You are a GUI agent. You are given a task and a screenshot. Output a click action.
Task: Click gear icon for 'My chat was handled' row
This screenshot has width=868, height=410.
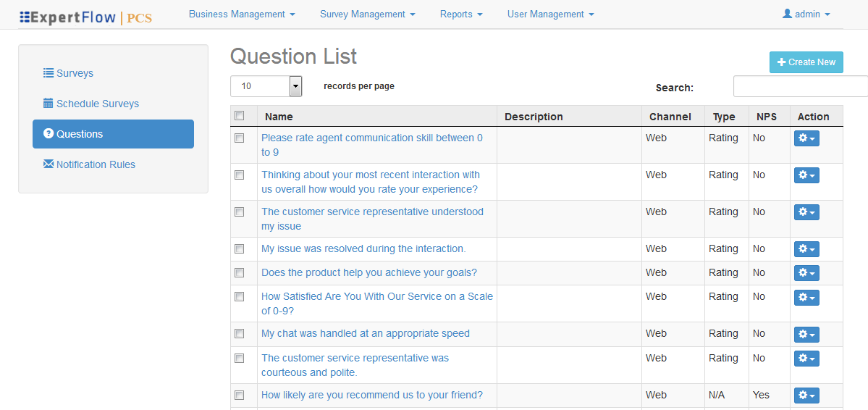click(806, 334)
